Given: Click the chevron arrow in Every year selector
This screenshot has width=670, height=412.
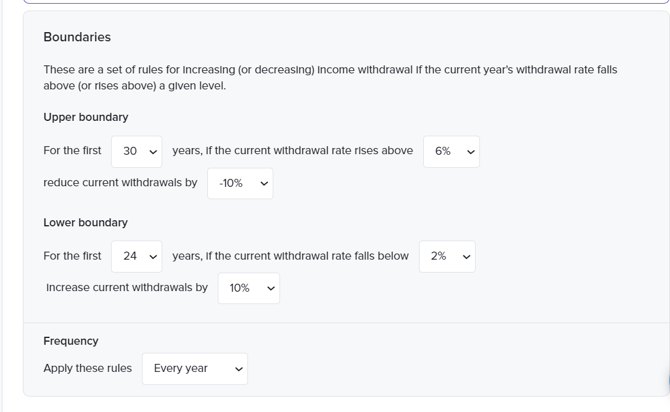Looking at the screenshot, I should click(238, 369).
